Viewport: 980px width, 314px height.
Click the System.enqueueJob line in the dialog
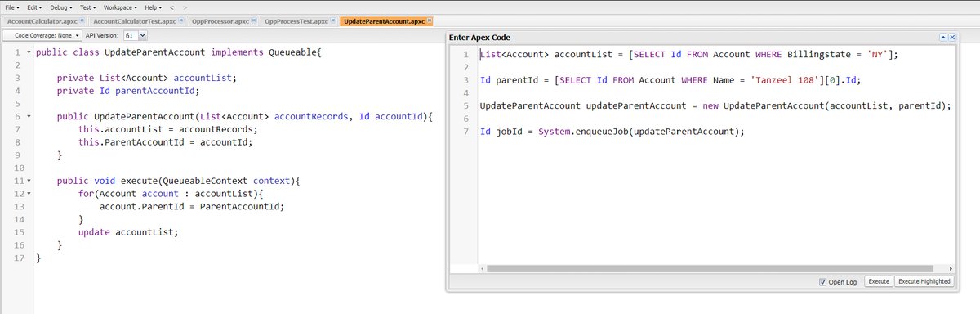coord(612,131)
